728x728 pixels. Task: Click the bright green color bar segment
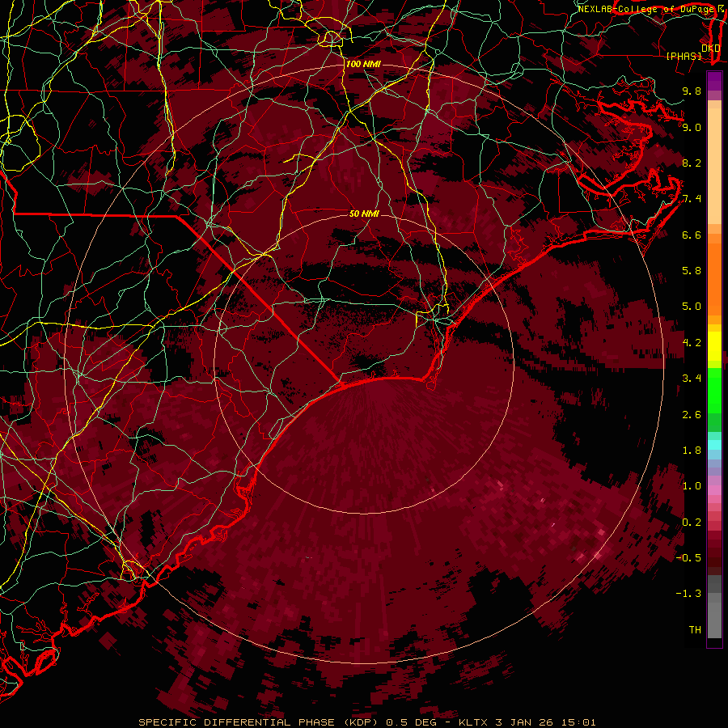pyautogui.click(x=714, y=390)
